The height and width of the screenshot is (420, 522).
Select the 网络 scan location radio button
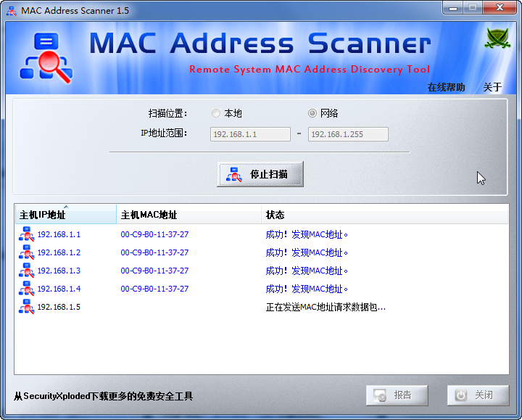312,113
